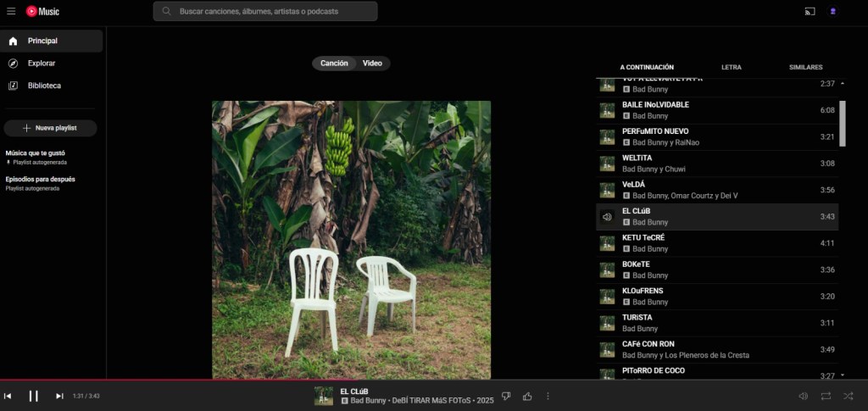The height and width of the screenshot is (411, 868).
Task: Toggle shuffle playback
Action: coord(848,396)
